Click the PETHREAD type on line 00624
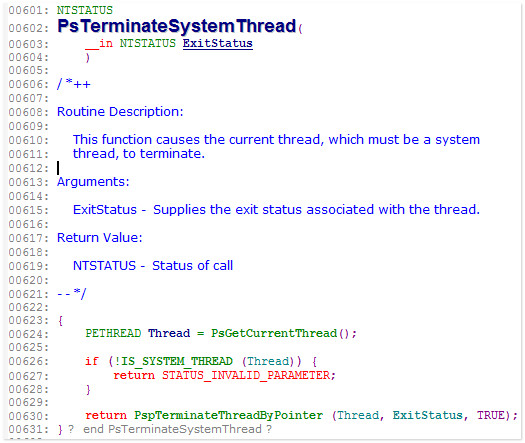This screenshot has height=443, width=525. [113, 334]
